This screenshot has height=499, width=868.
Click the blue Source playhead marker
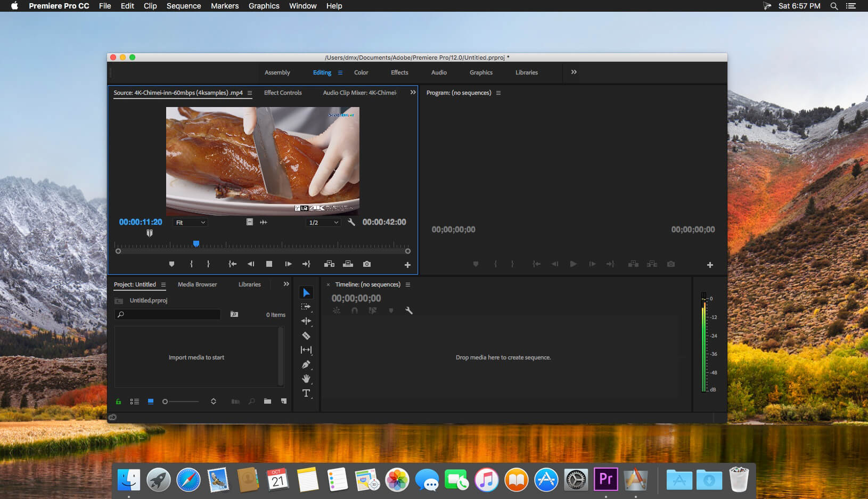pyautogui.click(x=196, y=243)
